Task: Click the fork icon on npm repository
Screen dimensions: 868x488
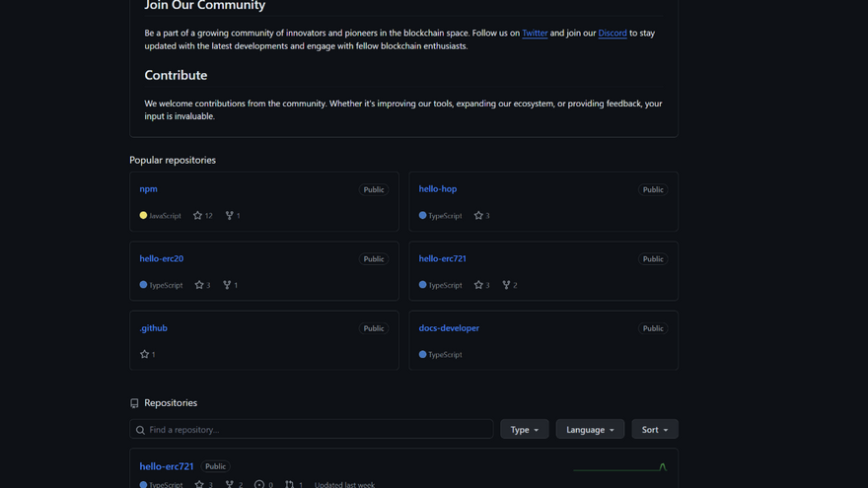Action: pyautogui.click(x=230, y=216)
